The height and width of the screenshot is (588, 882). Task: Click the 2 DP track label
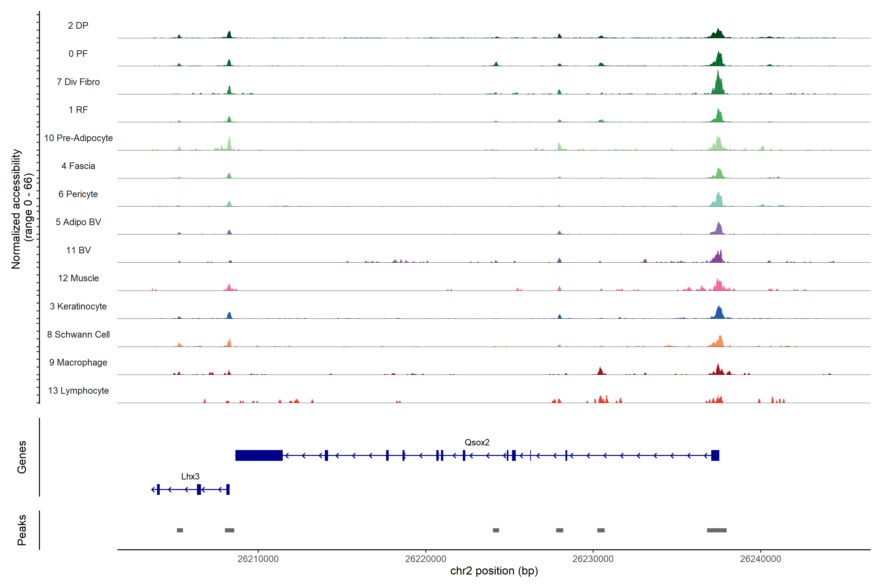coord(78,25)
